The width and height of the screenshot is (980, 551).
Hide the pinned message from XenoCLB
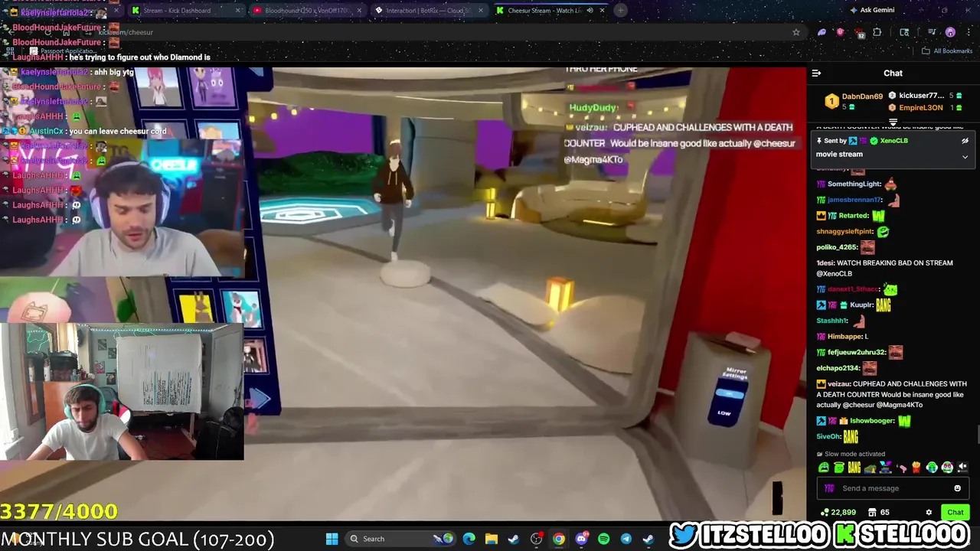[x=965, y=141]
